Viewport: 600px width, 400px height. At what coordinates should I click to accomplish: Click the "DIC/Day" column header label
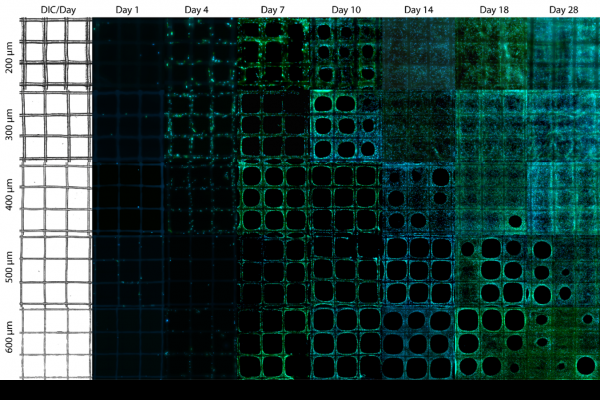(55, 9)
